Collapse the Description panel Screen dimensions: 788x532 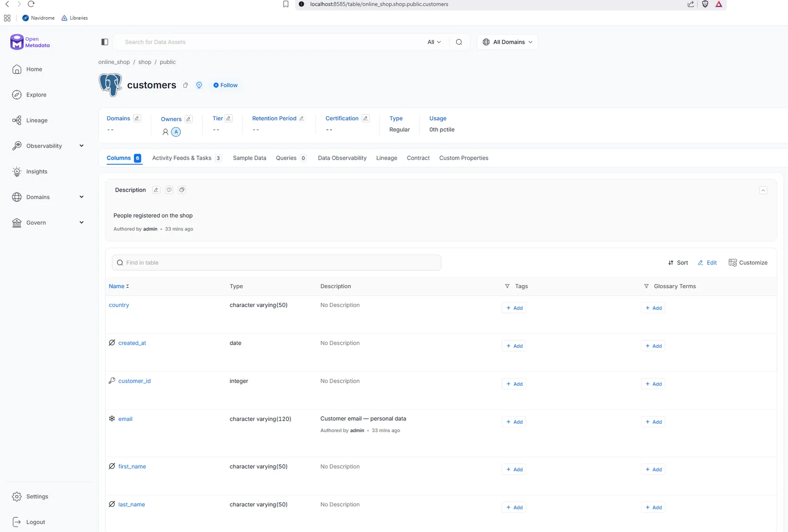[x=763, y=191]
